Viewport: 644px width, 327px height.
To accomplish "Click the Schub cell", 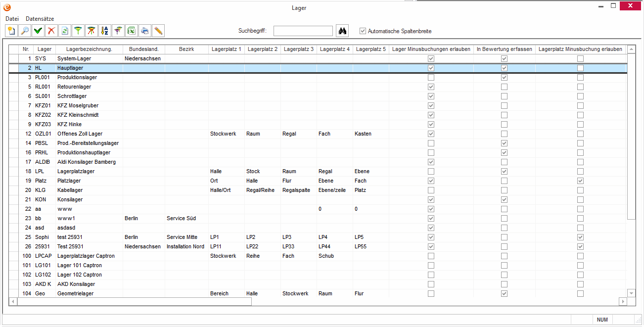I will pyautogui.click(x=335, y=256).
